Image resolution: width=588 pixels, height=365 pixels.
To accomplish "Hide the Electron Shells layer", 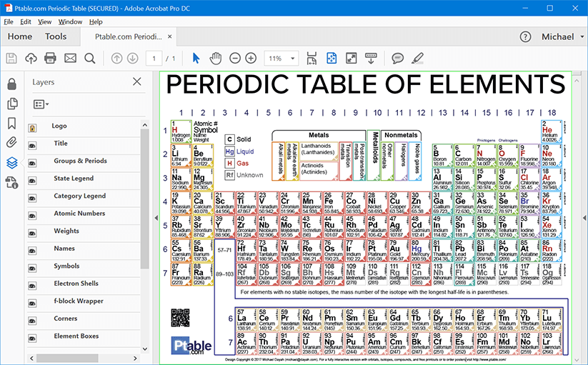I will point(33,284).
